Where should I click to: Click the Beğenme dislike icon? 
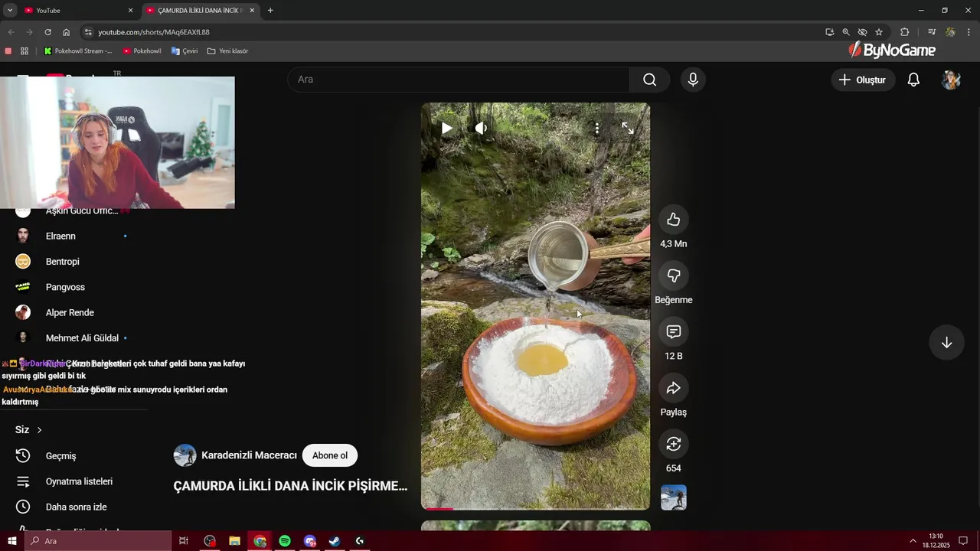pos(674,275)
